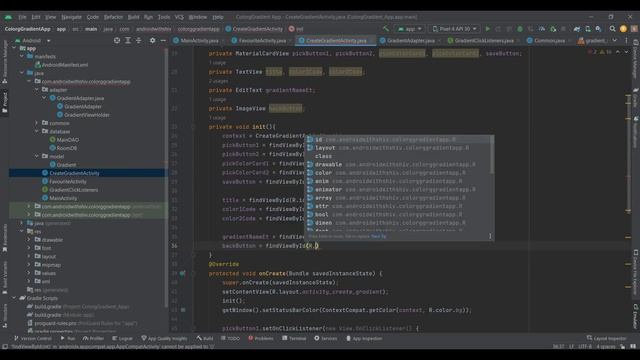Expand the common package
The image size is (640, 360).
coord(37,123)
